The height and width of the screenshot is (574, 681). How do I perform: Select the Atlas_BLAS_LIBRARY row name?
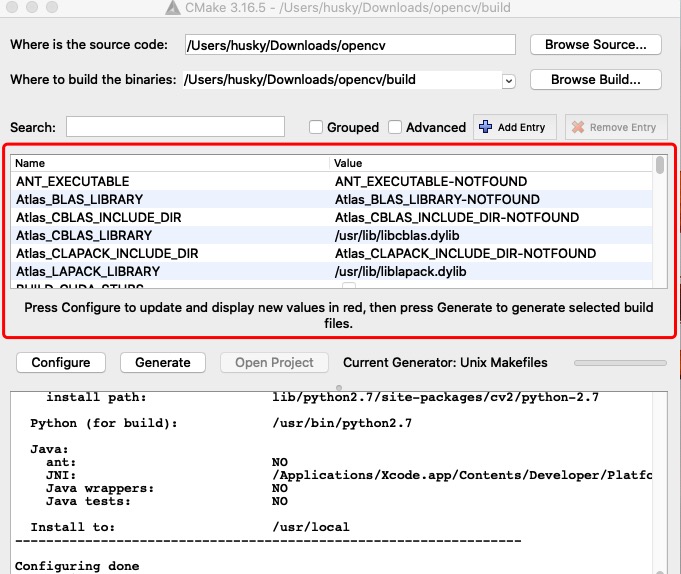coord(79,199)
